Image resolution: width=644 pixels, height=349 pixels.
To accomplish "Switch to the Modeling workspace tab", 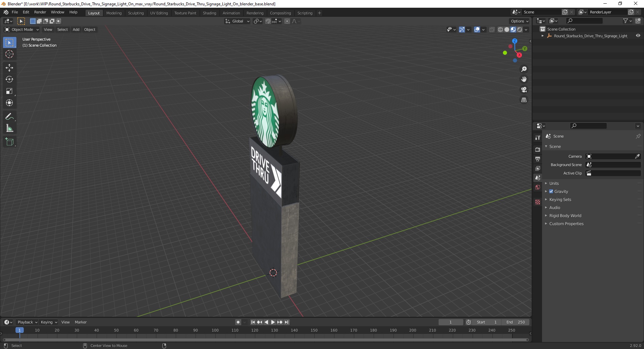I will [x=114, y=13].
